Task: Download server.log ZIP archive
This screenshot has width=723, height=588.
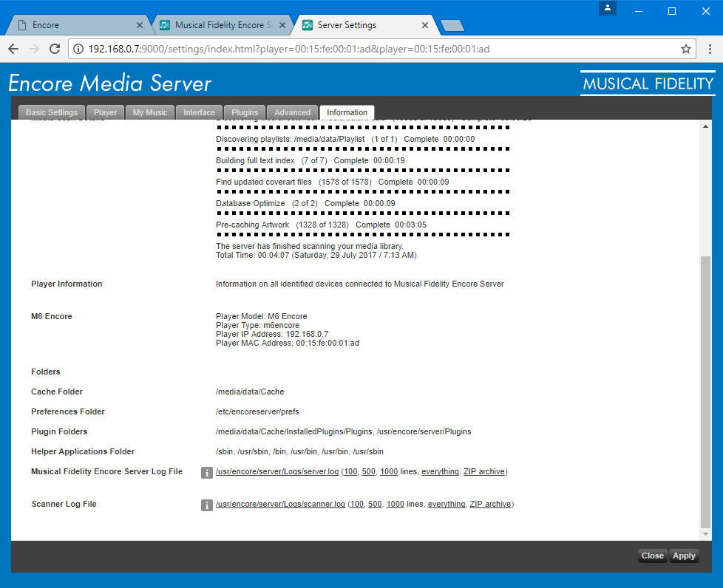Action: tap(484, 471)
